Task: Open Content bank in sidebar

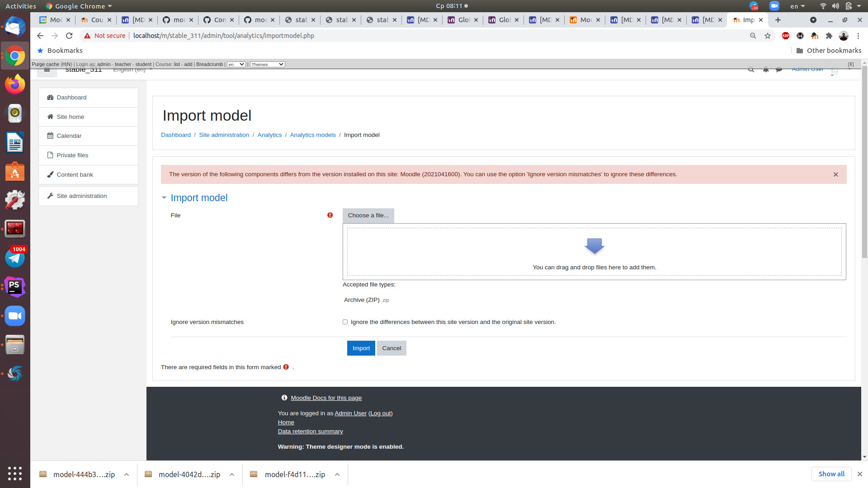Action: [88, 175]
